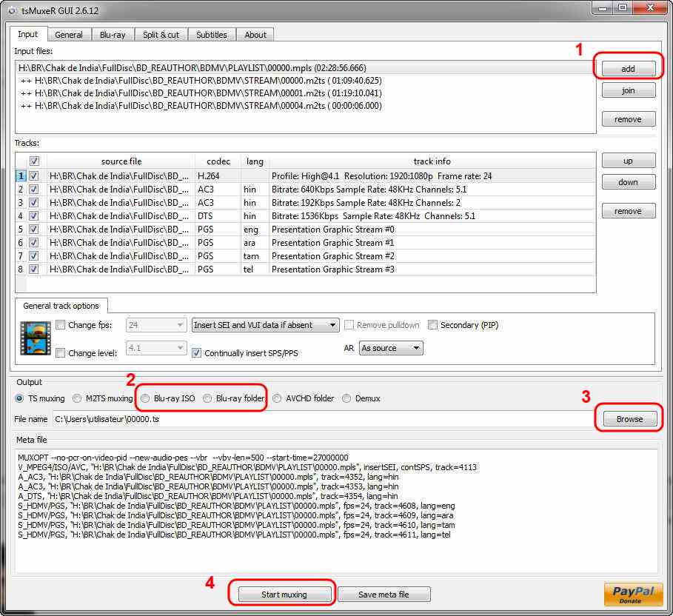Select the AVCHD folder output option

coord(277,398)
